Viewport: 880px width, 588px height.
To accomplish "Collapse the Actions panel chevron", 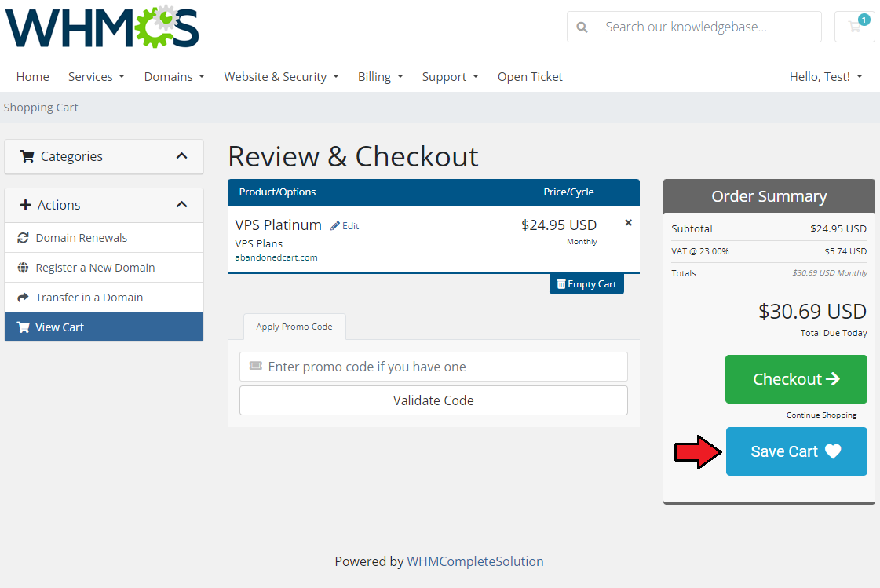I will pyautogui.click(x=181, y=205).
